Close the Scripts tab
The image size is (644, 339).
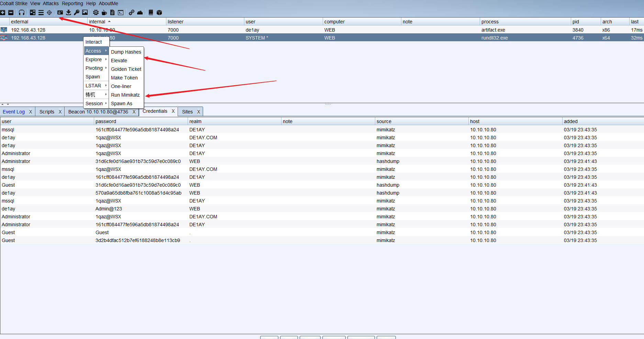[60, 112]
